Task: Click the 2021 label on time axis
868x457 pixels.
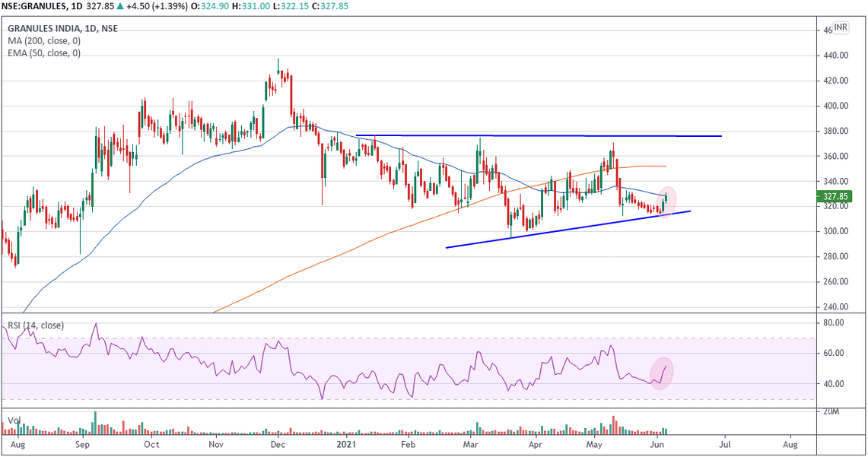Action: tap(347, 445)
